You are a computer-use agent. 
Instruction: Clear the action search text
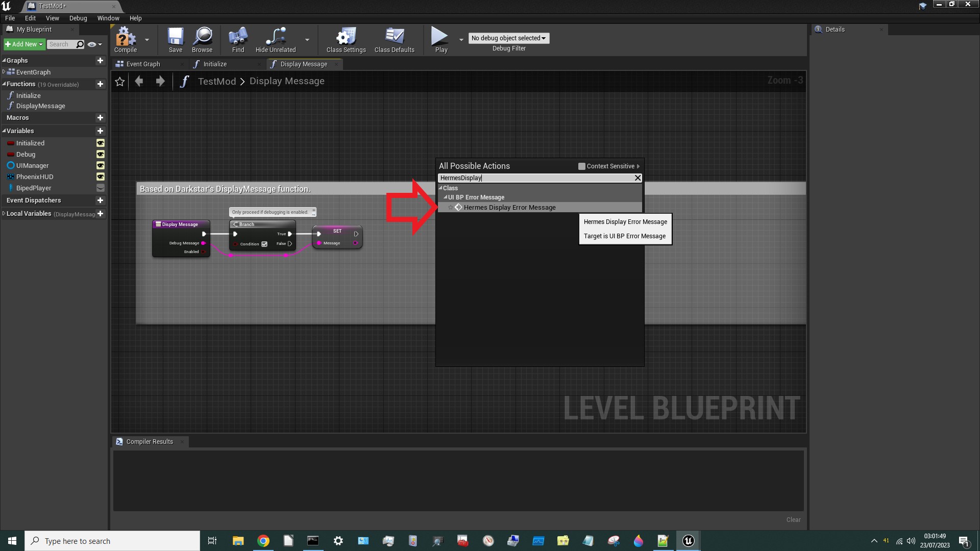point(638,178)
